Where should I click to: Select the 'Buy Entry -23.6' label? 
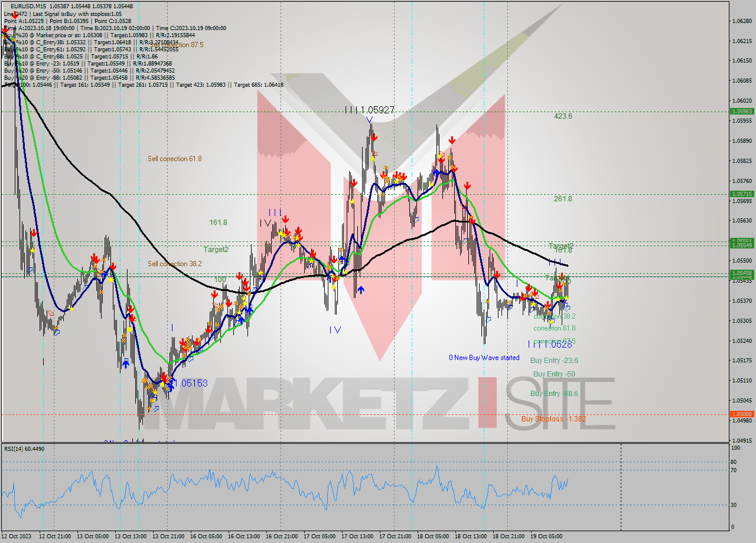[x=554, y=361]
